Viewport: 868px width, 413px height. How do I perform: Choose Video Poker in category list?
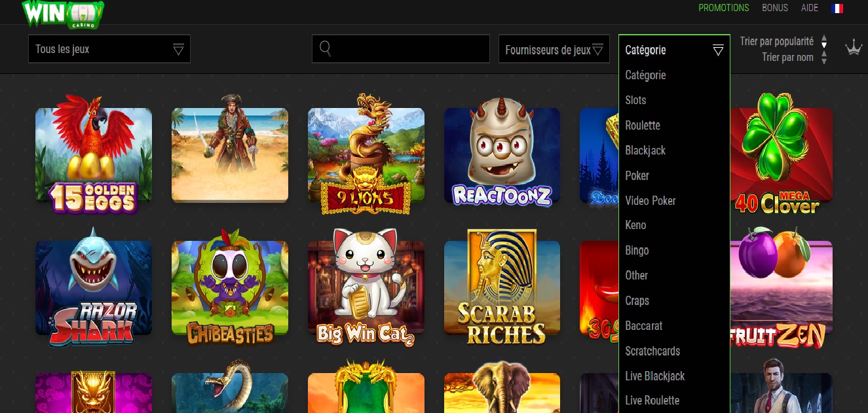(650, 201)
